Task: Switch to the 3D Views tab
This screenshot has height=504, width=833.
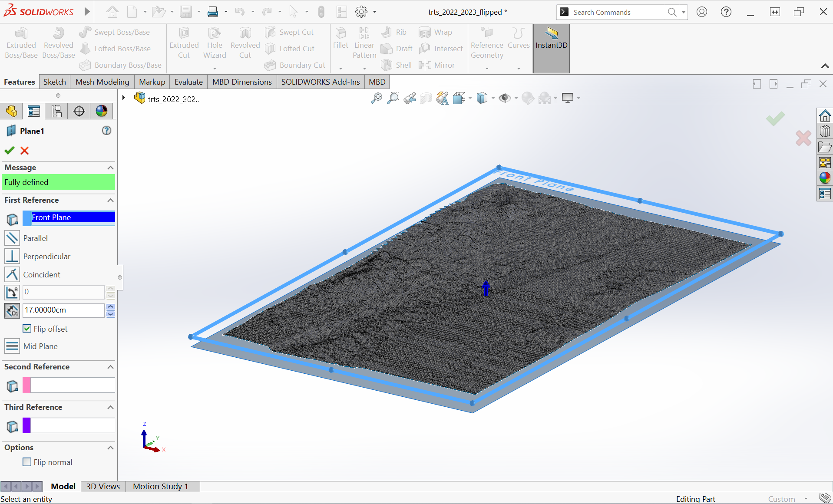Action: 103,486
